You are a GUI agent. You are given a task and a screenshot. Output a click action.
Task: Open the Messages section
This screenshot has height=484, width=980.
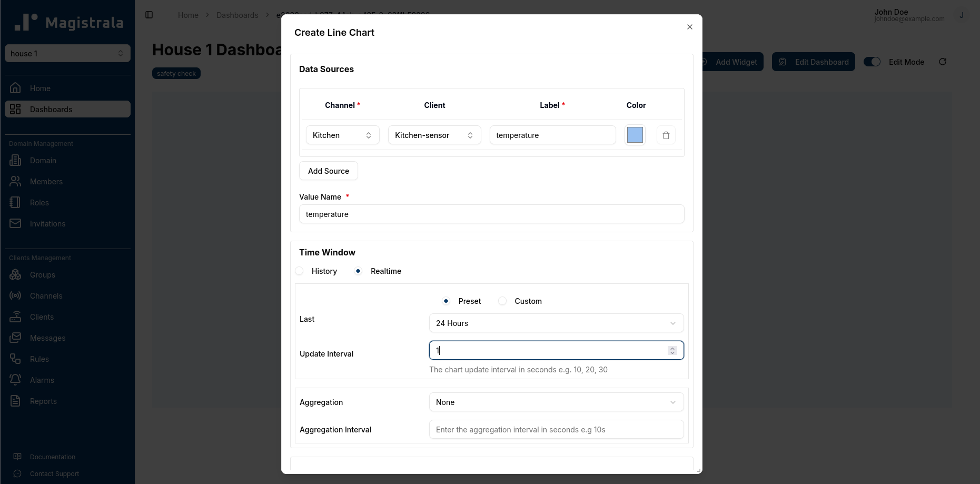point(47,338)
